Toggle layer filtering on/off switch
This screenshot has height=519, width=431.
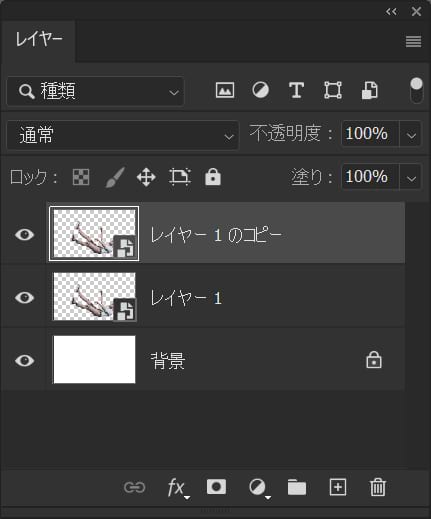click(x=416, y=91)
